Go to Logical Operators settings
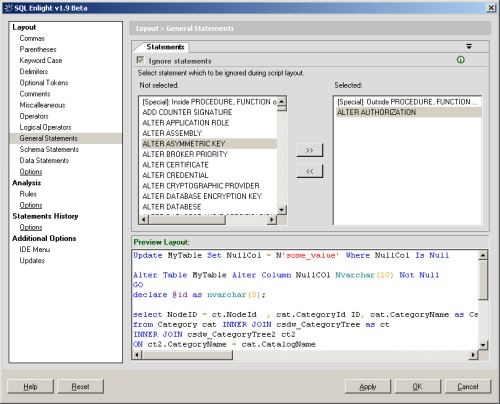 point(45,127)
